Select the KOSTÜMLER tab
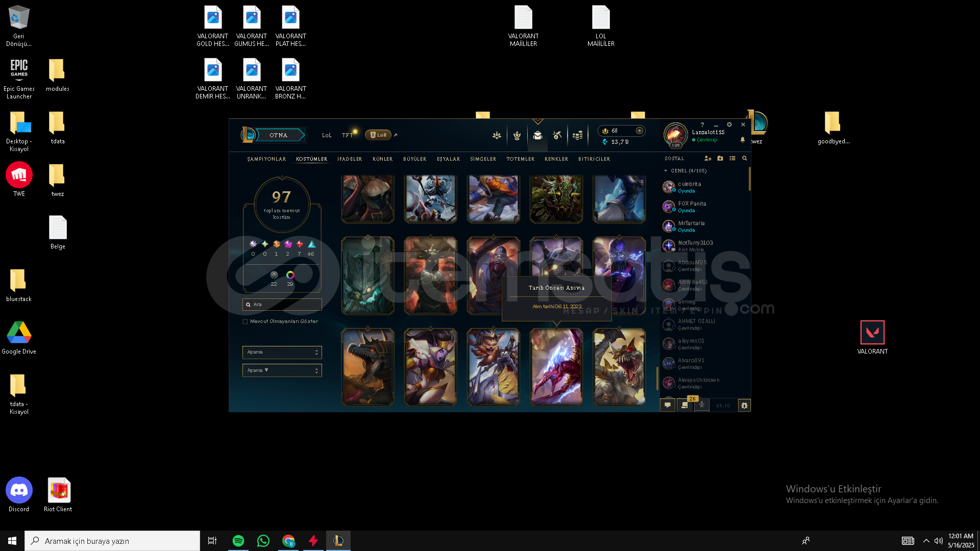980x551 pixels. point(311,159)
